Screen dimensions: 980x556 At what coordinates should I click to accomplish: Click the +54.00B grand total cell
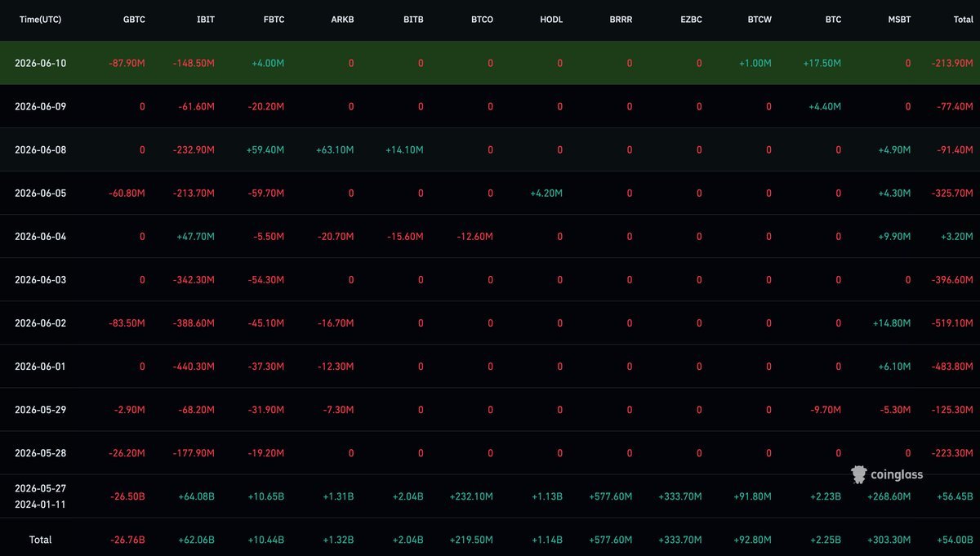pos(955,540)
